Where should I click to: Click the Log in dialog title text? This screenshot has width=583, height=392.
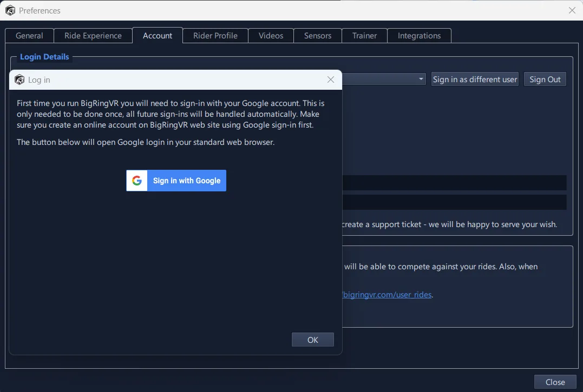pos(39,80)
